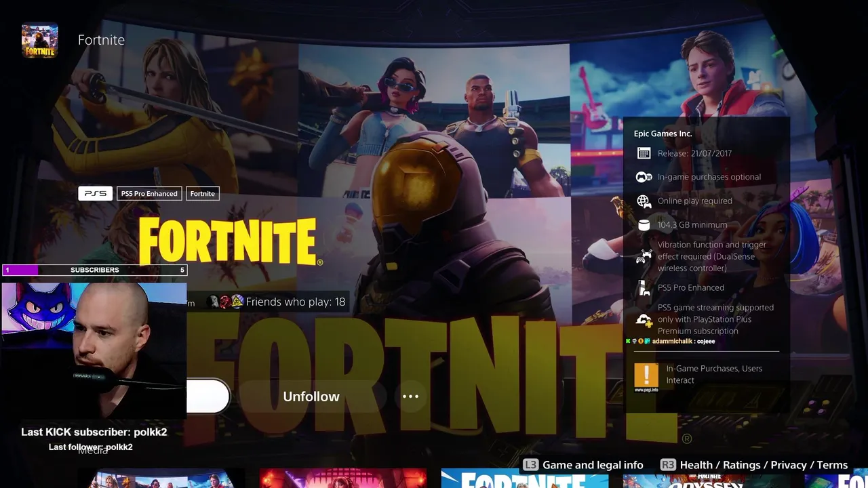Click the subscribers goal progress bar

pyautogui.click(x=94, y=270)
